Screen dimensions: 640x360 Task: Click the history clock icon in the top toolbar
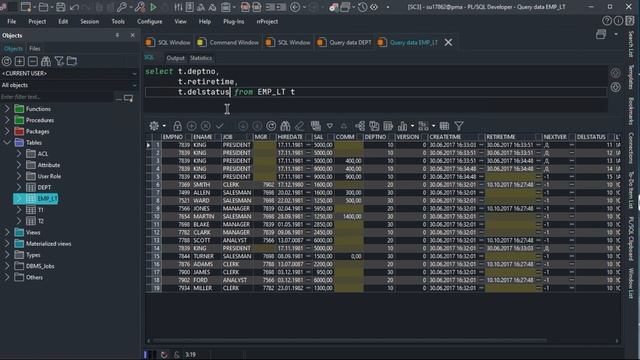click(362, 7)
